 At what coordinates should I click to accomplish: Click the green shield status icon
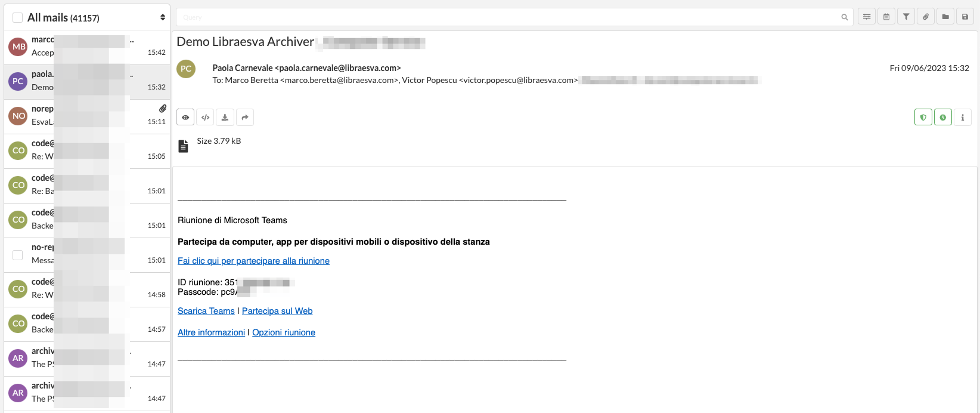click(x=923, y=117)
